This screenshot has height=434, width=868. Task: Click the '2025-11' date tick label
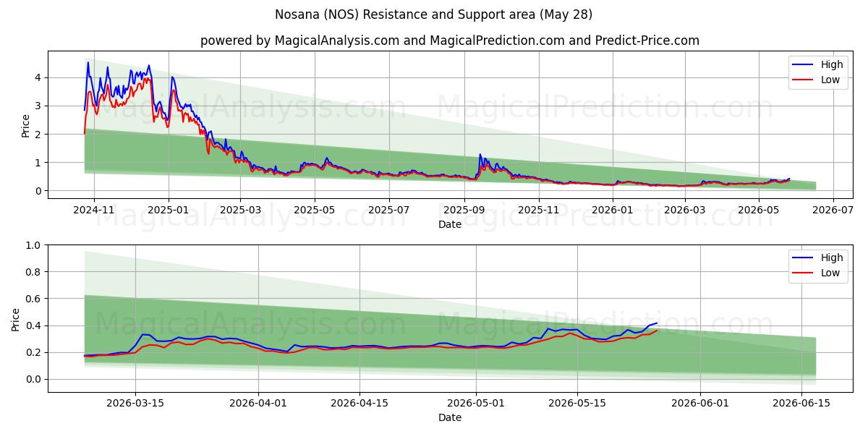tap(538, 210)
